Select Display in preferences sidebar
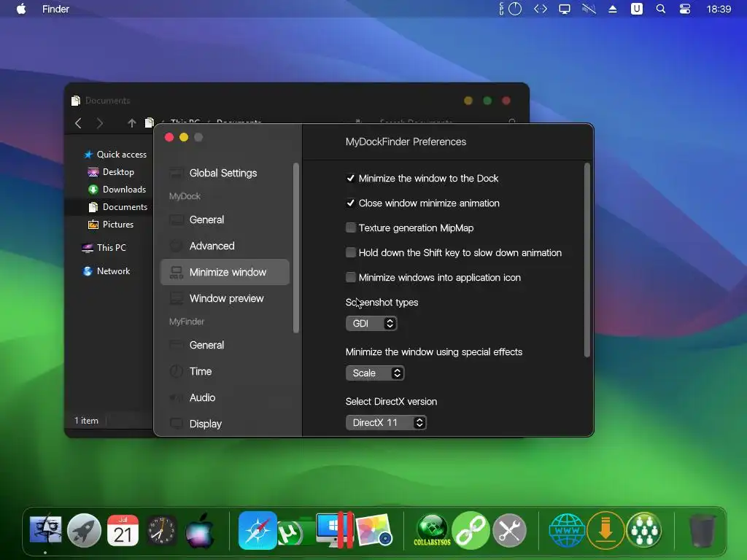Image resolution: width=747 pixels, height=560 pixels. click(x=225, y=424)
